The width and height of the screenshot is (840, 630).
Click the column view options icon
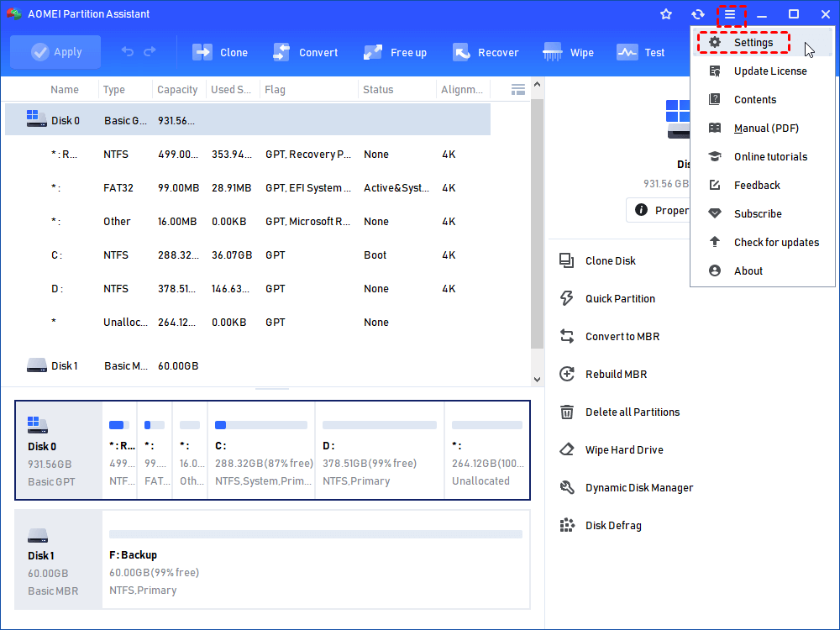(x=517, y=90)
